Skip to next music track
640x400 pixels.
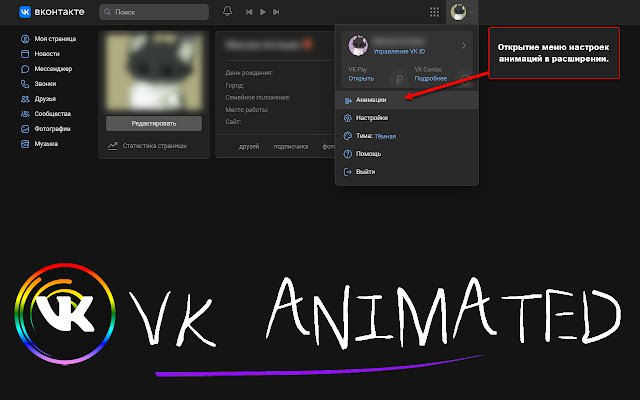276,12
